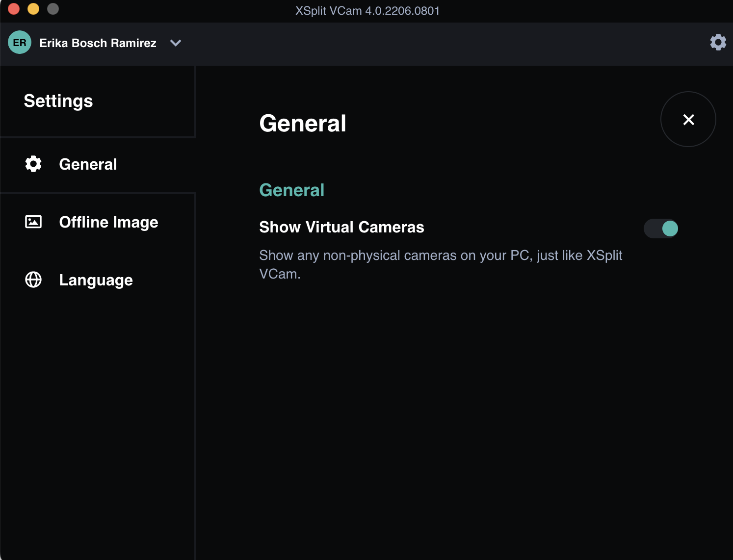Click the user name Erika Bosch Ramirez
733x560 pixels.
[98, 43]
